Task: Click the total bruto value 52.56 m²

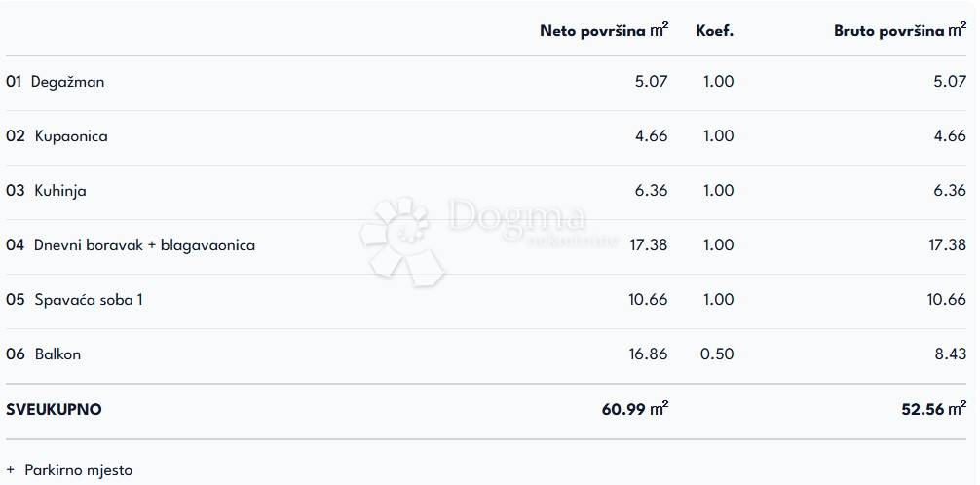Action: pos(933,410)
